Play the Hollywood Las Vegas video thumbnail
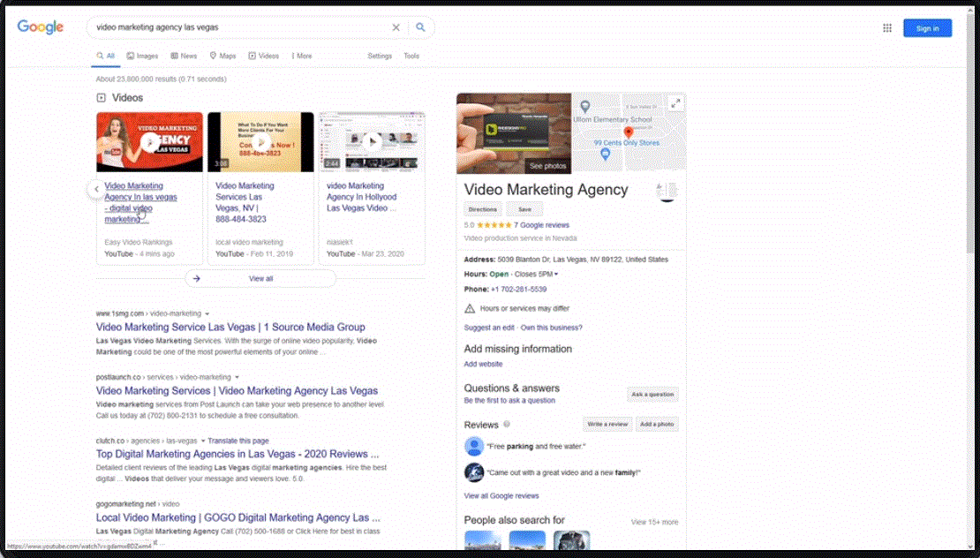The height and width of the screenshot is (558, 980). click(x=372, y=142)
